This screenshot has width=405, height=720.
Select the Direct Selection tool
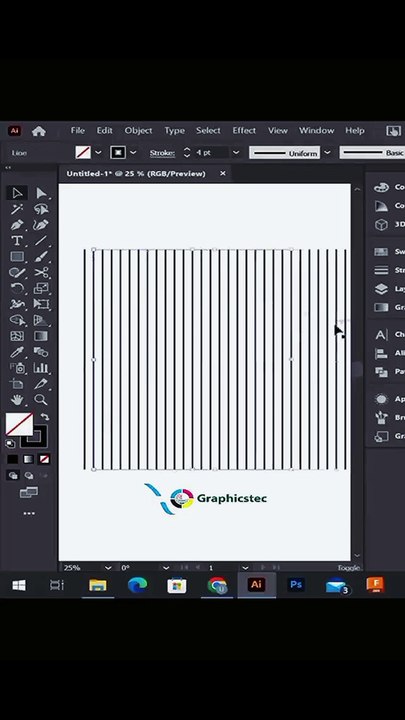pyautogui.click(x=41, y=193)
